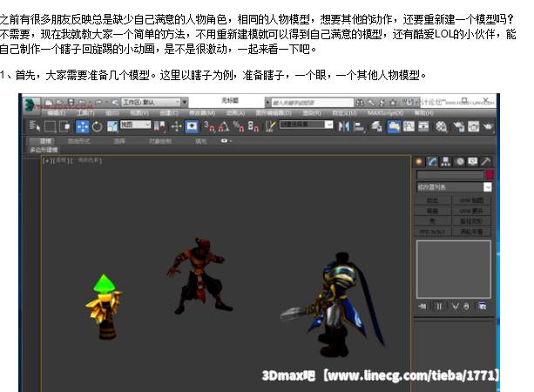Expand the 修改器列表 modifier list dropdown
This screenshot has width=534, height=392.
[x=455, y=187]
